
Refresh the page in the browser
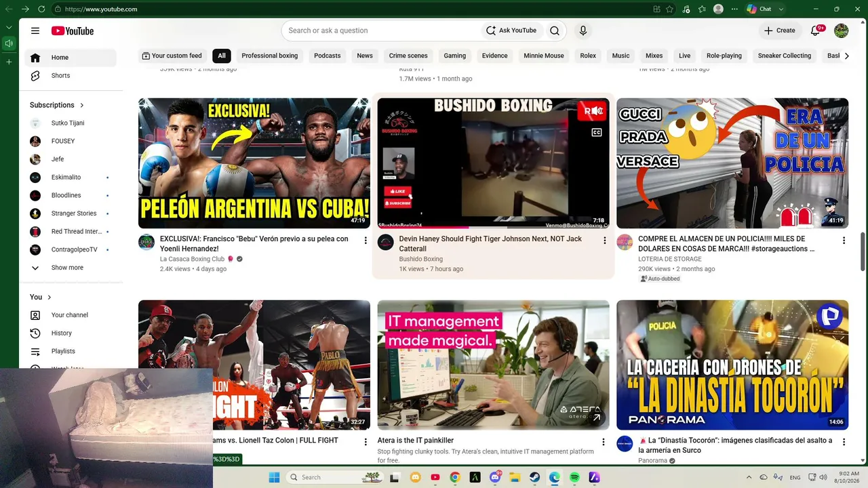tap(41, 9)
